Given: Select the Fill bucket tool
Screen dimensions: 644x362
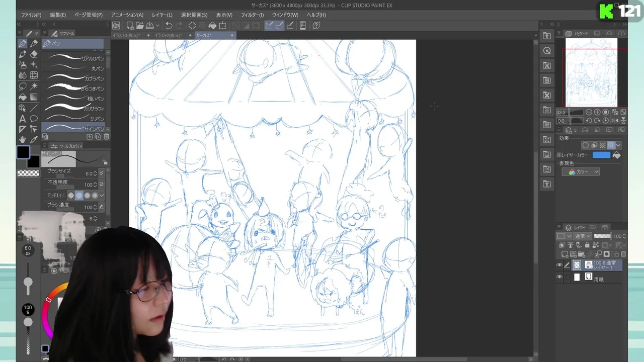Looking at the screenshot, I should click(x=23, y=97).
